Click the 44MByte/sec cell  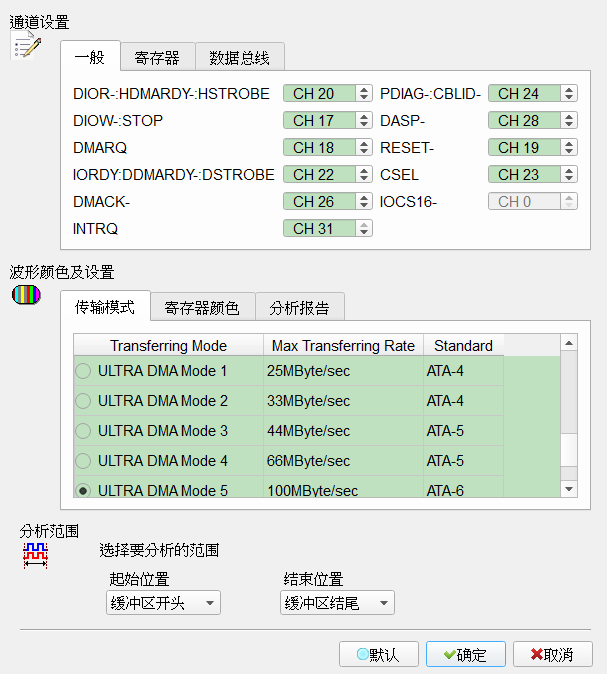click(x=343, y=431)
